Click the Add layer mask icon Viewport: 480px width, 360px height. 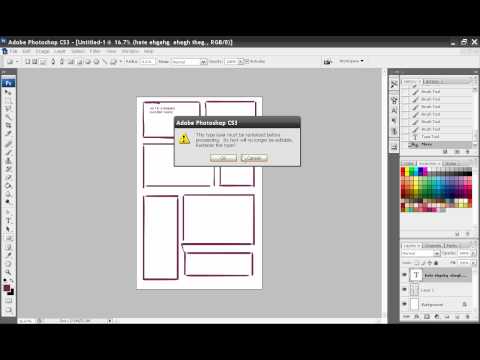[x=427, y=316]
